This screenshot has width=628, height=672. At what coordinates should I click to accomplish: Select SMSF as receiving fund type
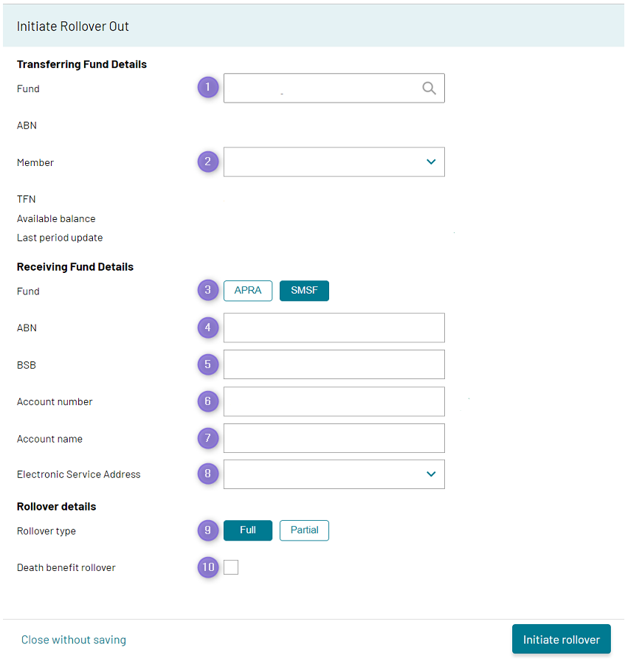click(304, 291)
